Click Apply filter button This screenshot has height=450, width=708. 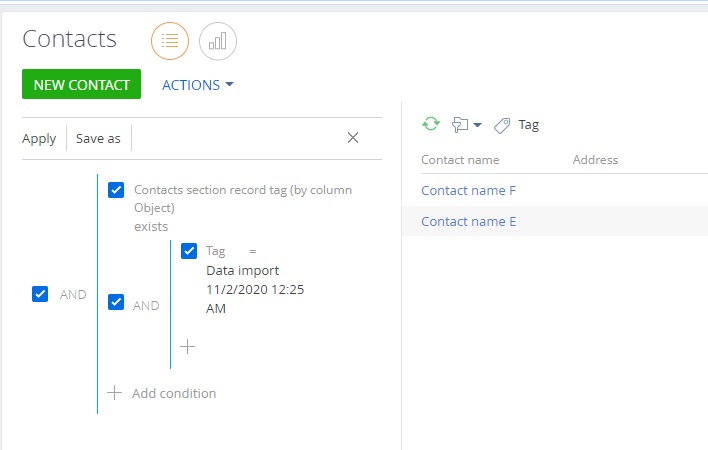pyautogui.click(x=39, y=139)
